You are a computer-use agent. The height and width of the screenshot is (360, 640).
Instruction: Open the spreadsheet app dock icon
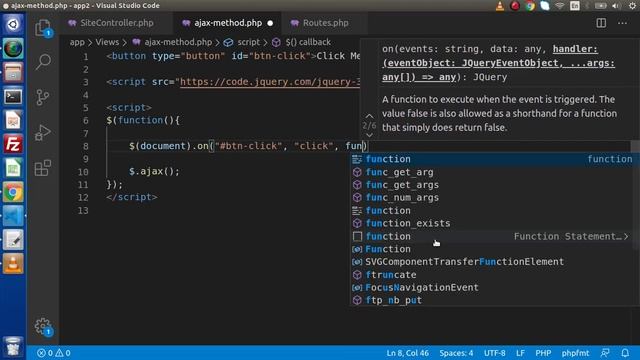click(x=13, y=168)
